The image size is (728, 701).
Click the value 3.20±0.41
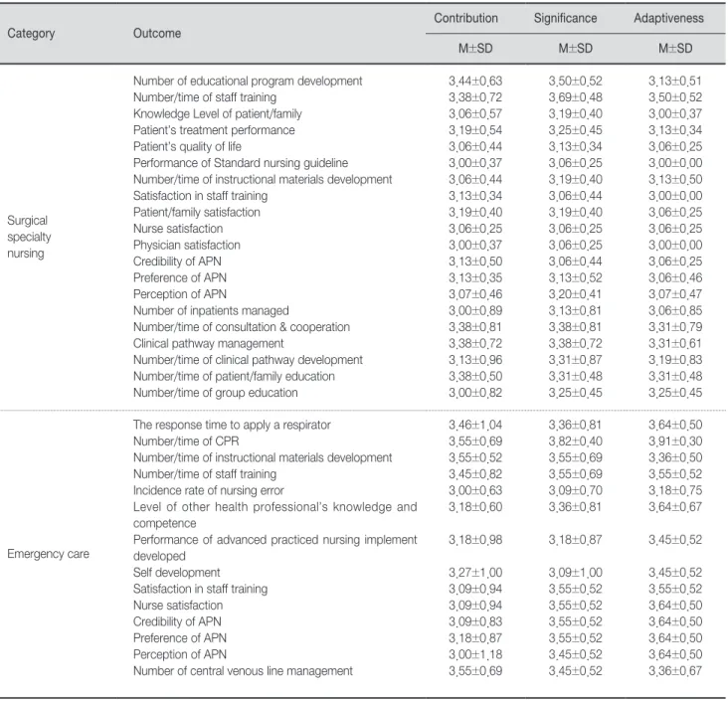tap(575, 294)
